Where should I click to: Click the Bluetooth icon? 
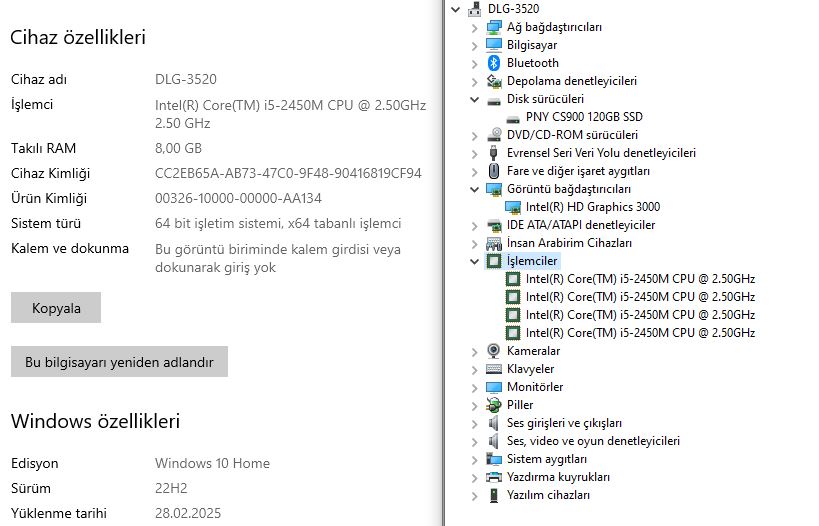click(x=494, y=63)
